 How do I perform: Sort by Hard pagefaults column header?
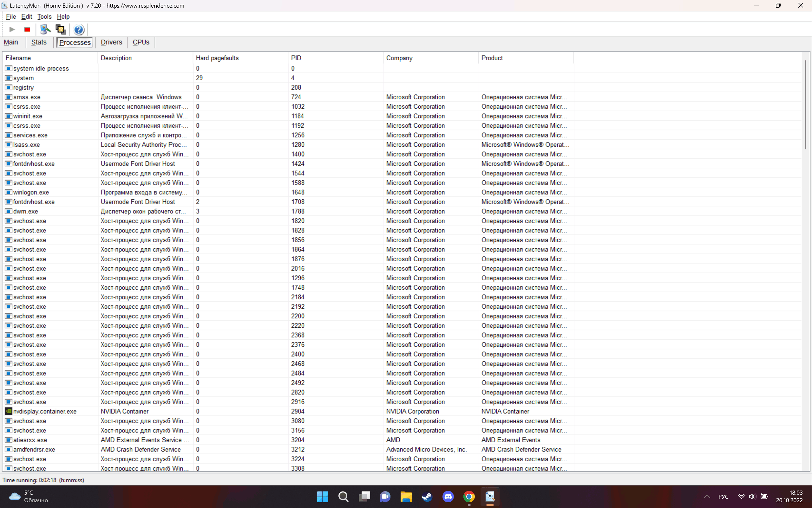tap(240, 58)
